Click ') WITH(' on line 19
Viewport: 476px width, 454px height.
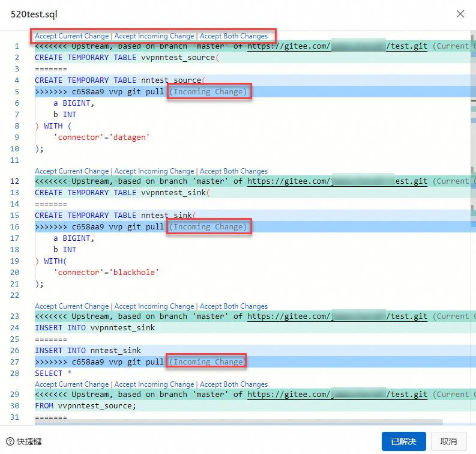51,261
